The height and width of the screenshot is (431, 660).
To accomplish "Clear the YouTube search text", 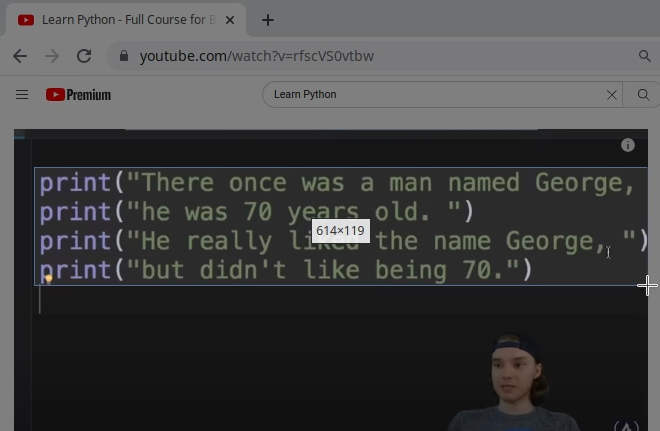I will click(612, 95).
